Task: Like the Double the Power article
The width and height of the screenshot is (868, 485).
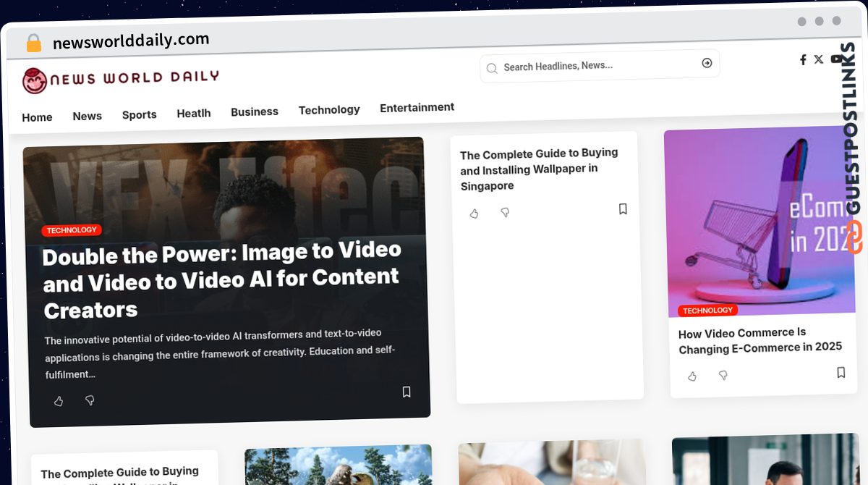Action: pyautogui.click(x=59, y=401)
